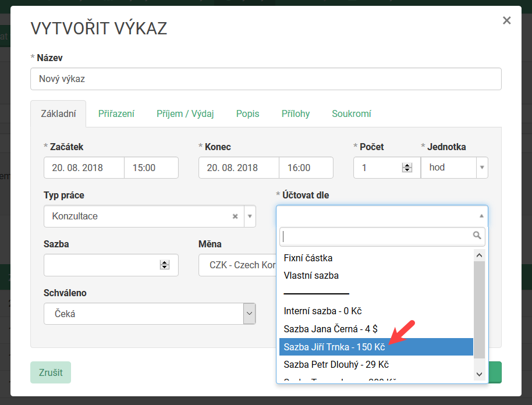Click the Začátek time field 15:00
Viewport: 532px width, 405px height.
151,168
